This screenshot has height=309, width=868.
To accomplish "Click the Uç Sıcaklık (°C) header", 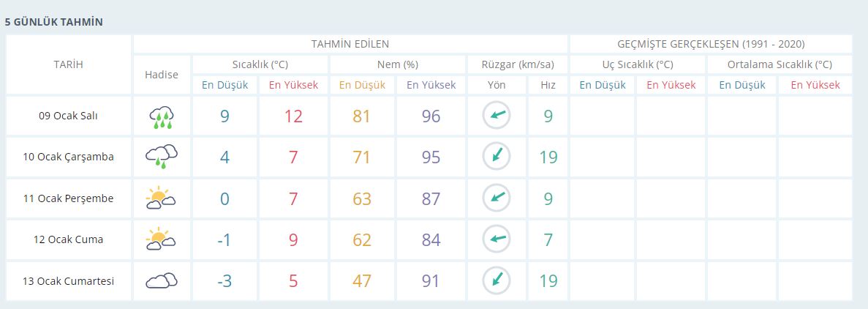I will pyautogui.click(x=637, y=64).
